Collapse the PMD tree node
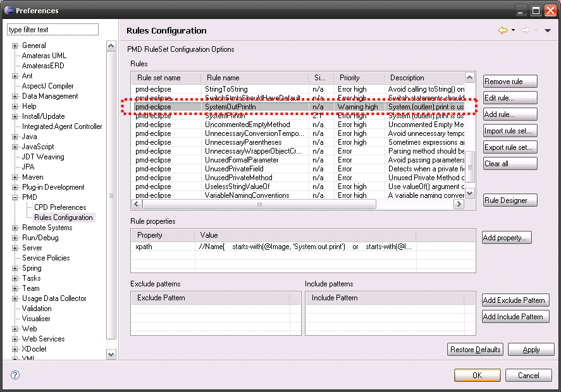 pyautogui.click(x=15, y=197)
